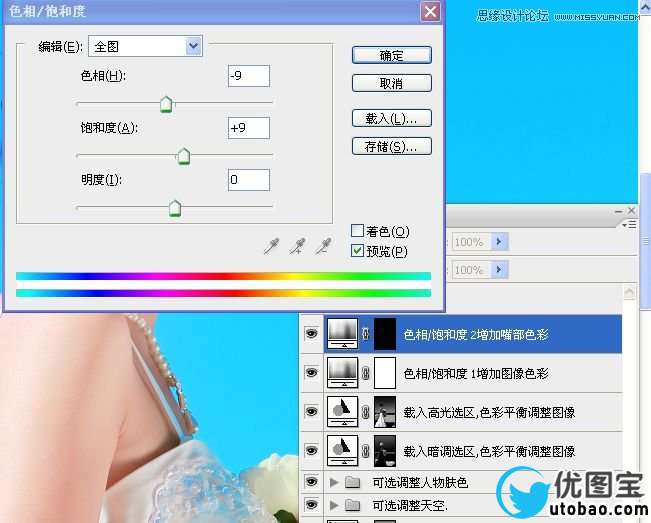This screenshot has width=651, height=523.
Task: Click link icon on 色相/饱和度 1增加图像色彩 layer
Action: 365,373
